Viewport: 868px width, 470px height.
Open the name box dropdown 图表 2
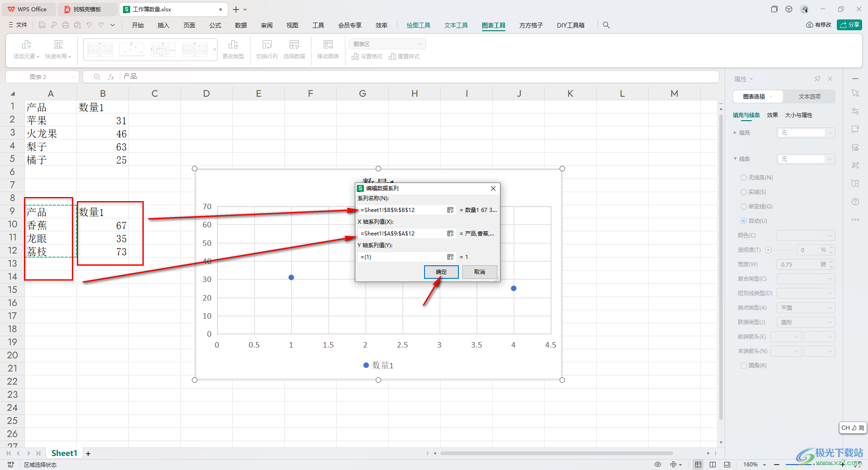coord(74,77)
